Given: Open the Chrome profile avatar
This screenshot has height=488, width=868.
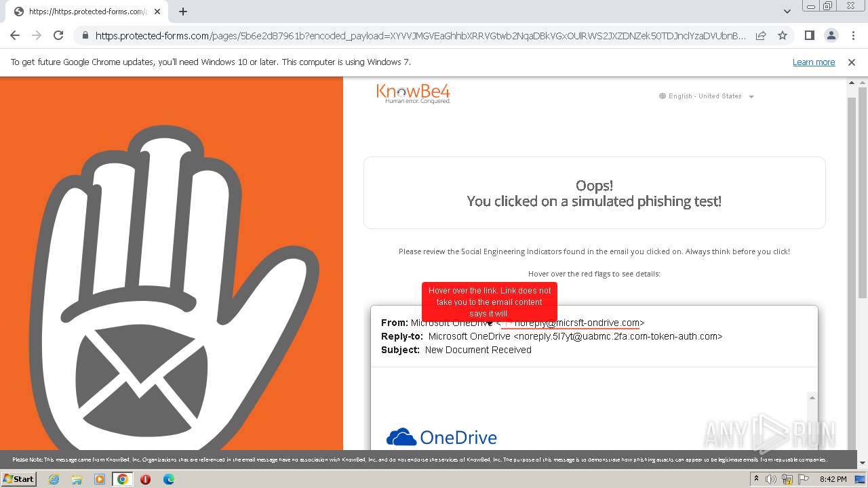Looking at the screenshot, I should pyautogui.click(x=831, y=35).
